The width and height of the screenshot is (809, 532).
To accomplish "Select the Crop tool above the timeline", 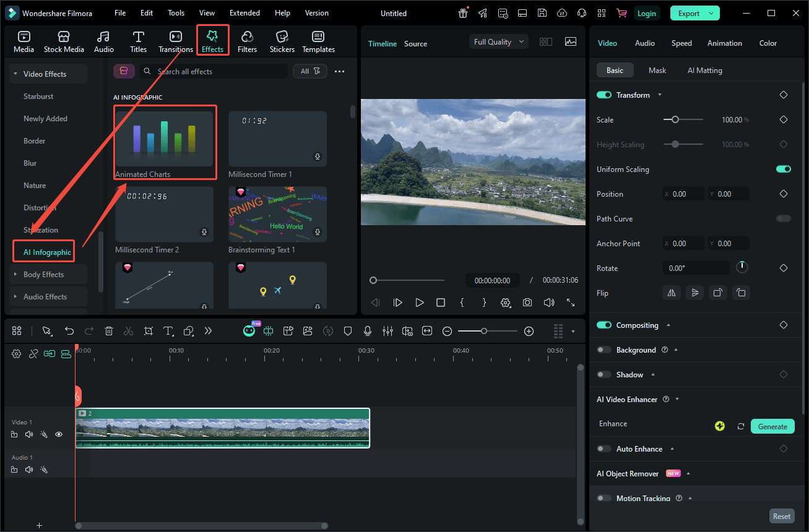I will (149, 331).
